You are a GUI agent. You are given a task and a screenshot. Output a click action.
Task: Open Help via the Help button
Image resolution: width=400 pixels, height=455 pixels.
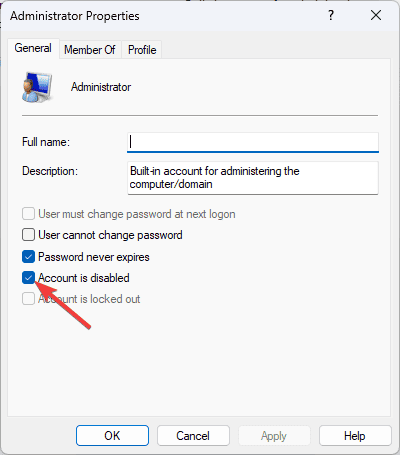coord(355,436)
